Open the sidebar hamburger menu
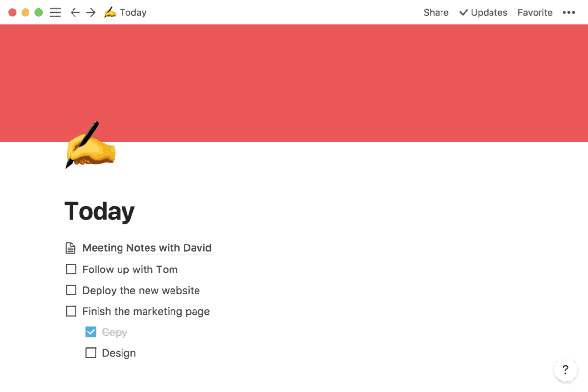This screenshot has width=588, height=392. pos(56,13)
